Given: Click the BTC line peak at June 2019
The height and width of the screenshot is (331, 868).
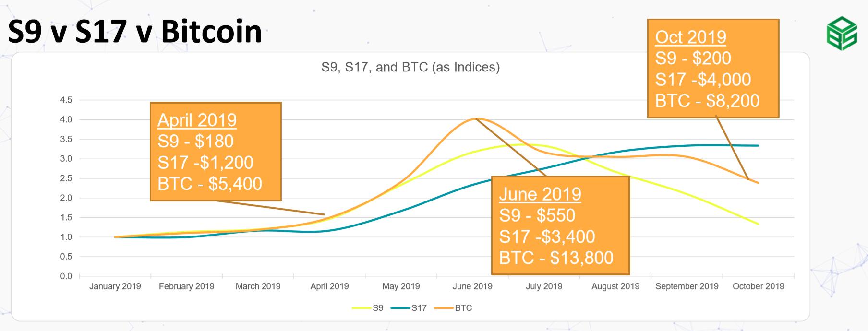Looking at the screenshot, I should (475, 118).
